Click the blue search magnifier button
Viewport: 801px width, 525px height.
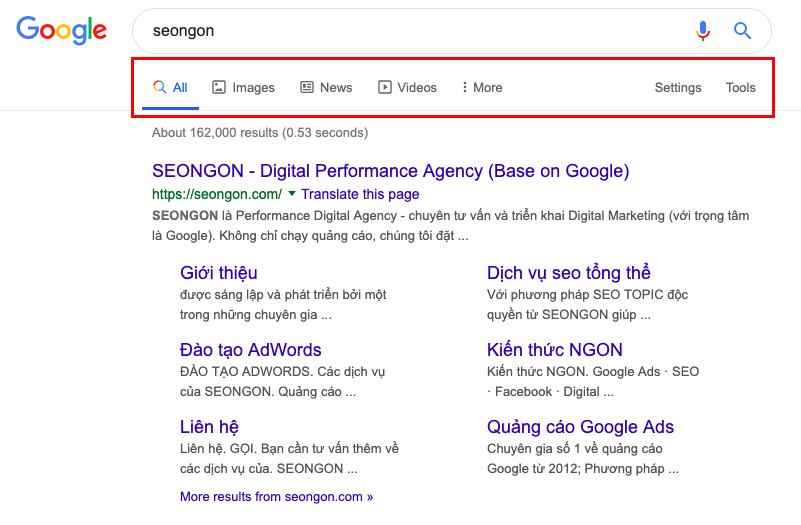[742, 31]
